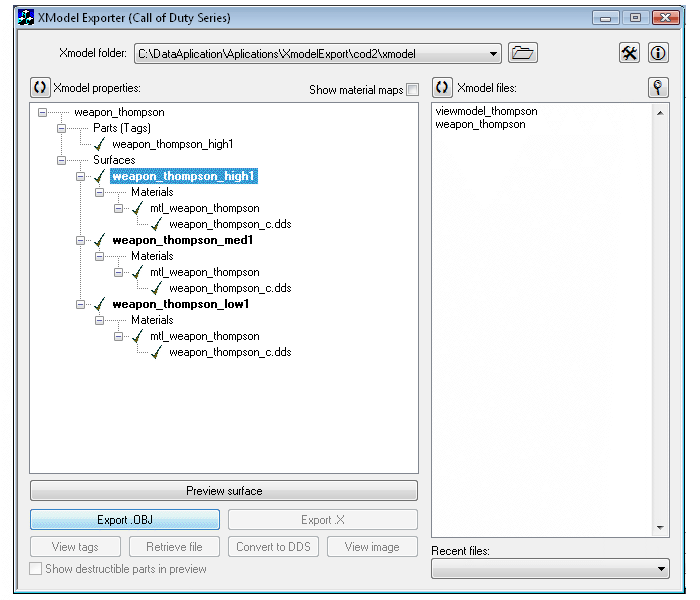The width and height of the screenshot is (700, 600).
Task: Open the info about icon
Action: 658,53
